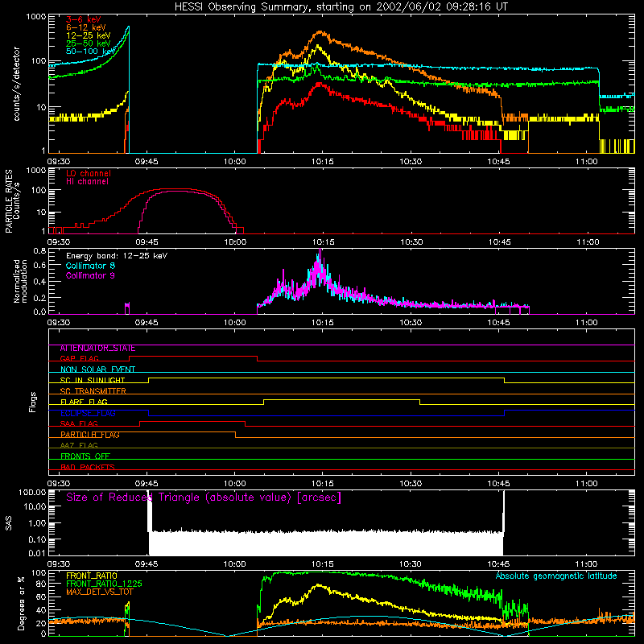
Task: Click the 10:30 tick under the modulation plot
Action: click(x=411, y=323)
